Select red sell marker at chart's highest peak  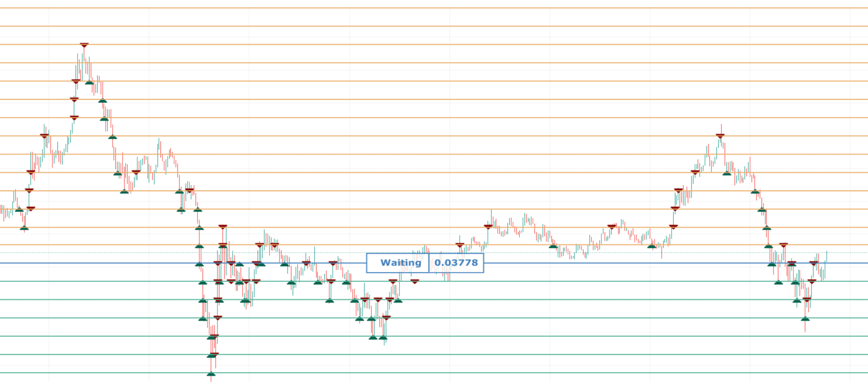click(x=84, y=45)
